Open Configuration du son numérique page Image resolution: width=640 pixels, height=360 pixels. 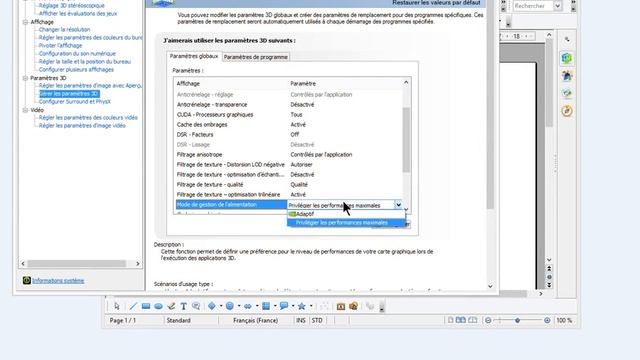pyautogui.click(x=77, y=53)
